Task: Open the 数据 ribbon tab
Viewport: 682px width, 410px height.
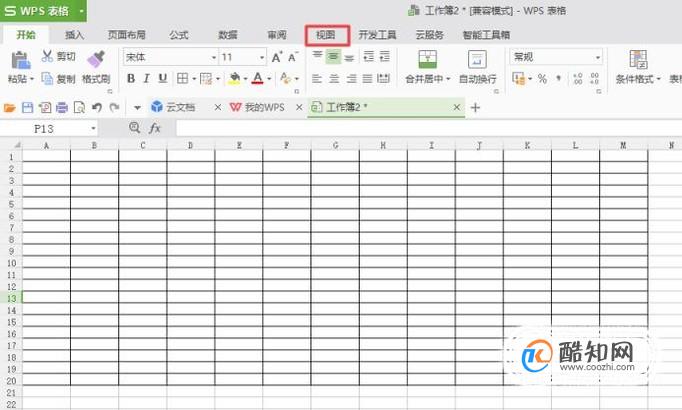Action: point(228,35)
